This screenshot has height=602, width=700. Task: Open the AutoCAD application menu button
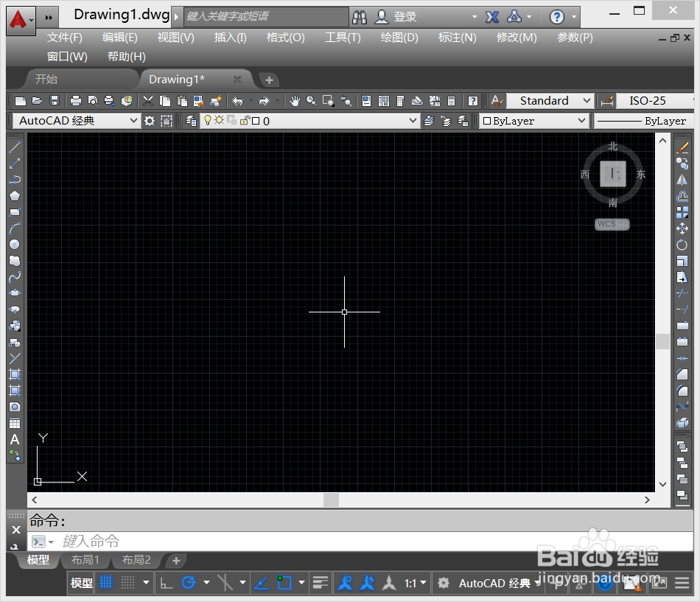[21, 20]
